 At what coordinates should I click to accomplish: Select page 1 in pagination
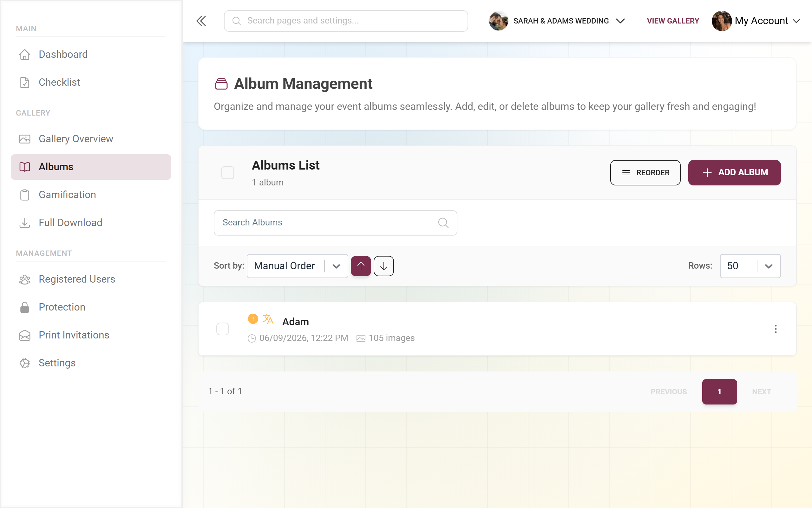719,392
